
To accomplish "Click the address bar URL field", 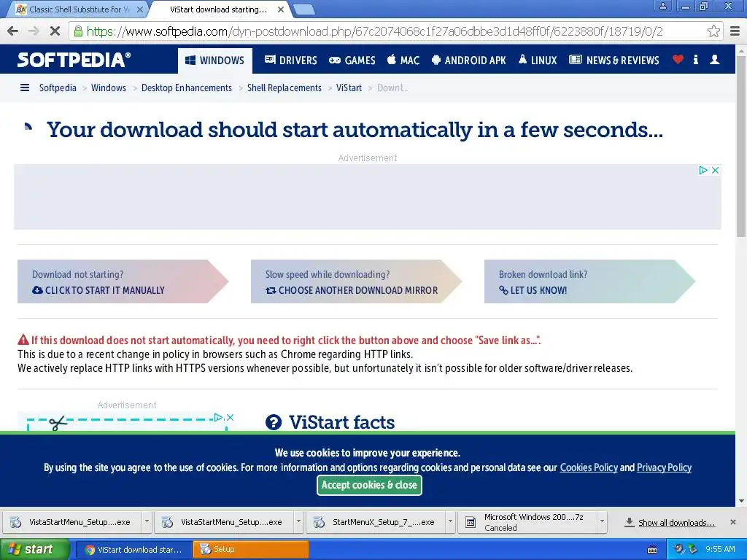I will 395,31.
